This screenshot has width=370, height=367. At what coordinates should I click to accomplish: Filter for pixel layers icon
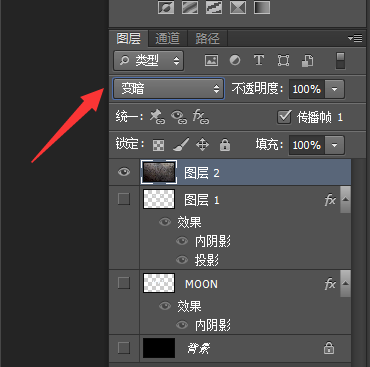[211, 61]
